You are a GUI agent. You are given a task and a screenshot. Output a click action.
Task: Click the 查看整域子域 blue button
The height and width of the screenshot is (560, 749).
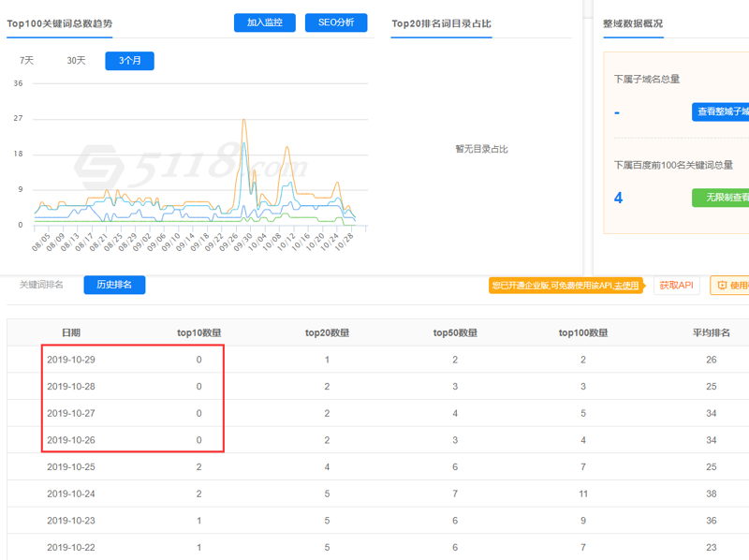coord(720,111)
